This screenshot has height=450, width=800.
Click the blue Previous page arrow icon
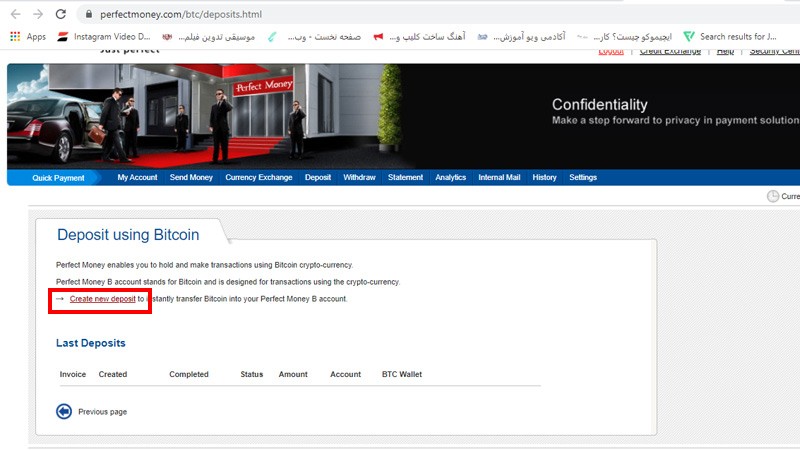click(x=64, y=411)
